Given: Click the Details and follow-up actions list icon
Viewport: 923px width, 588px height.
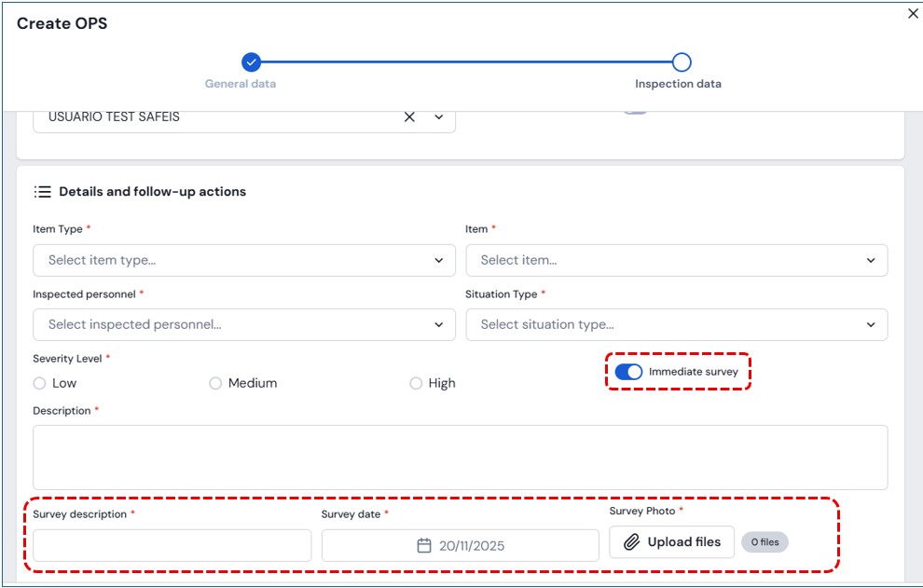Looking at the screenshot, I should click(x=42, y=192).
